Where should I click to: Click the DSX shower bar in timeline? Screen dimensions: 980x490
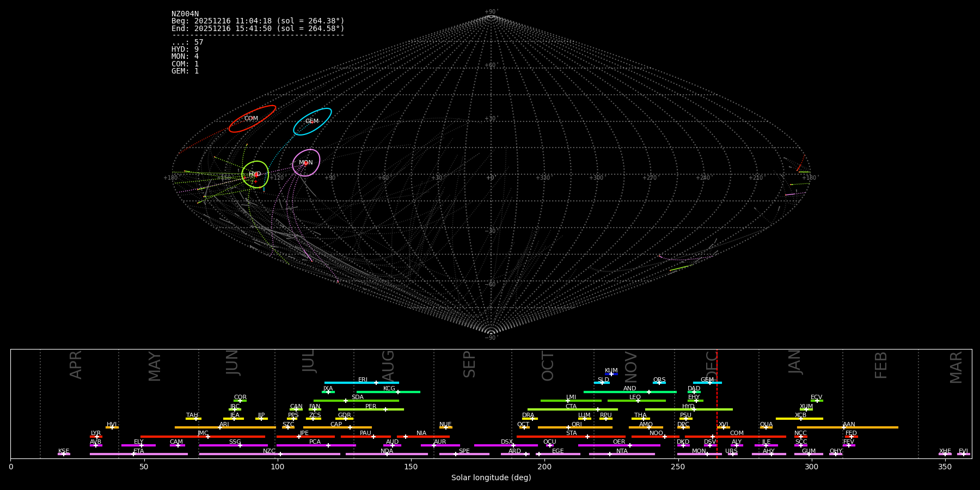click(506, 445)
